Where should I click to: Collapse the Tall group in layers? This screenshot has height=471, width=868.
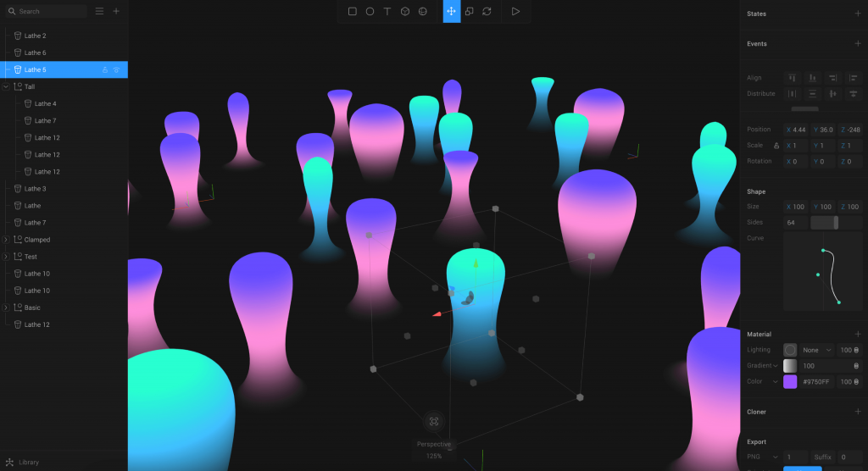point(6,86)
